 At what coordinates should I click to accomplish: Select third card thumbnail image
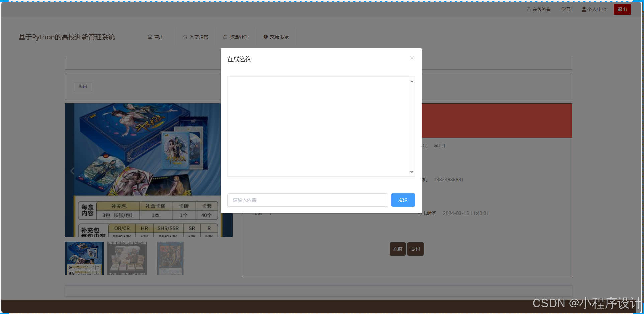pyautogui.click(x=170, y=258)
